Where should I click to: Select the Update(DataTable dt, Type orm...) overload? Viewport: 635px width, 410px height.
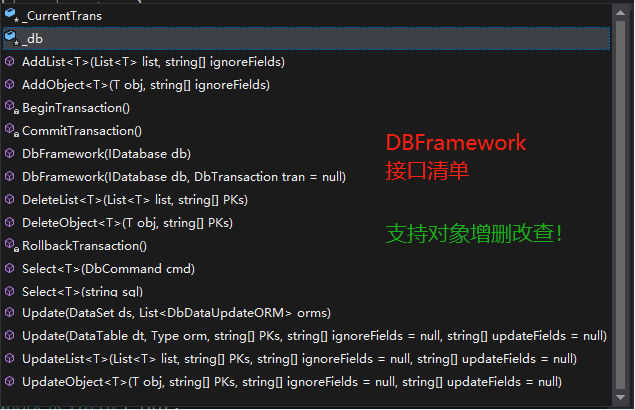coord(313,336)
